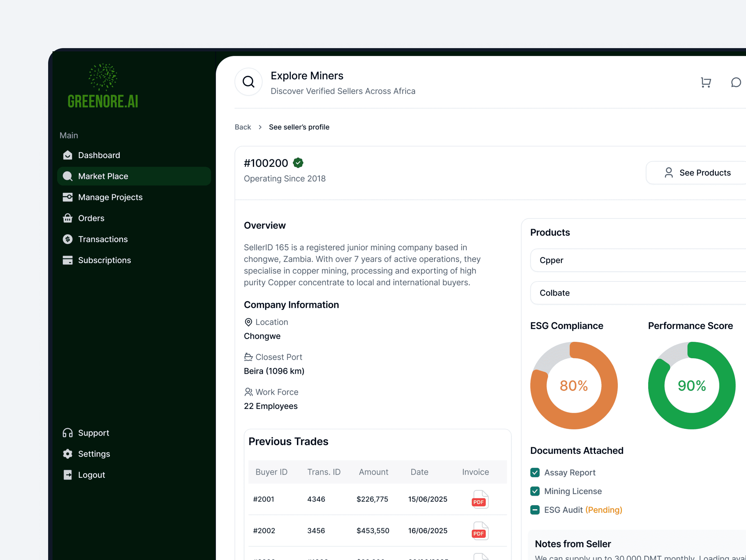This screenshot has width=746, height=560.
Task: Toggle the Assay Report checkbox
Action: pos(535,472)
